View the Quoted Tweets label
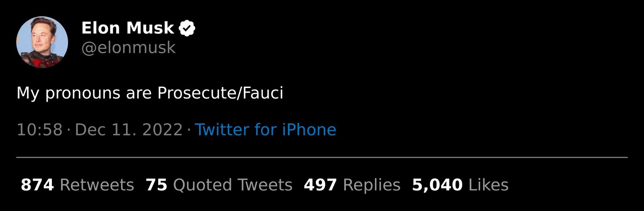644x211 pixels. pyautogui.click(x=233, y=185)
